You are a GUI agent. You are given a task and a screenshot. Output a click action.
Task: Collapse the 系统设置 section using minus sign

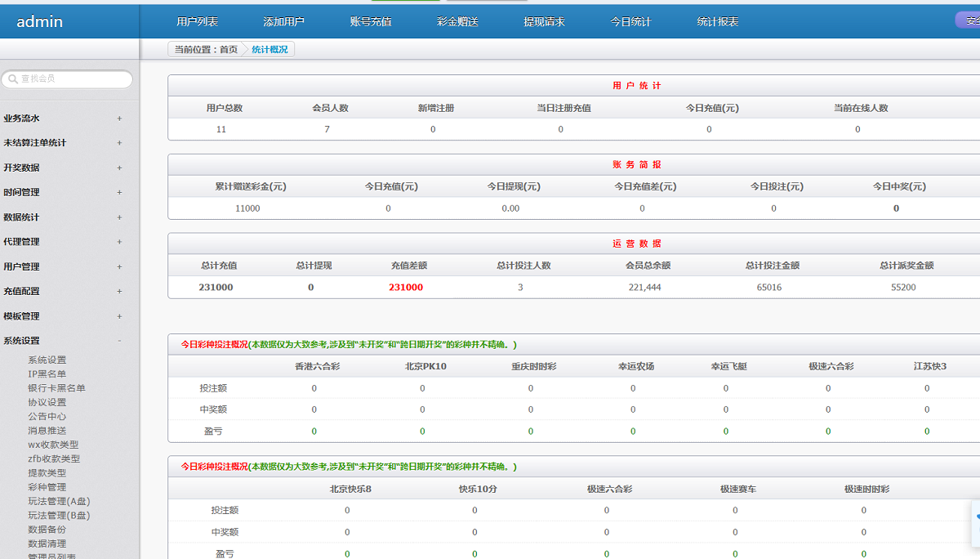pyautogui.click(x=119, y=341)
